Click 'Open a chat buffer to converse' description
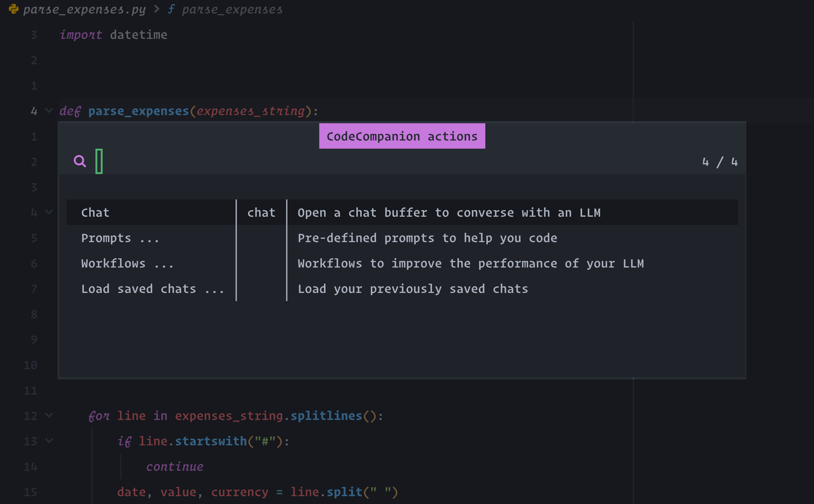The width and height of the screenshot is (814, 504). coord(449,212)
